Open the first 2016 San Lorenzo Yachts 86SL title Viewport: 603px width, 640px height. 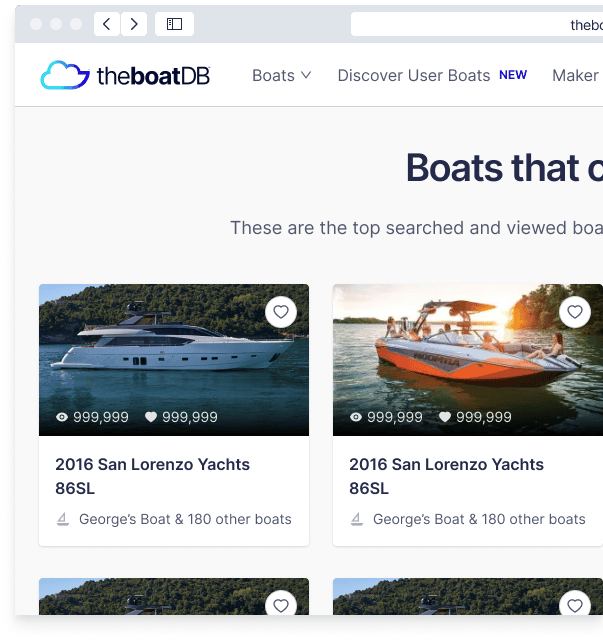[152, 476]
